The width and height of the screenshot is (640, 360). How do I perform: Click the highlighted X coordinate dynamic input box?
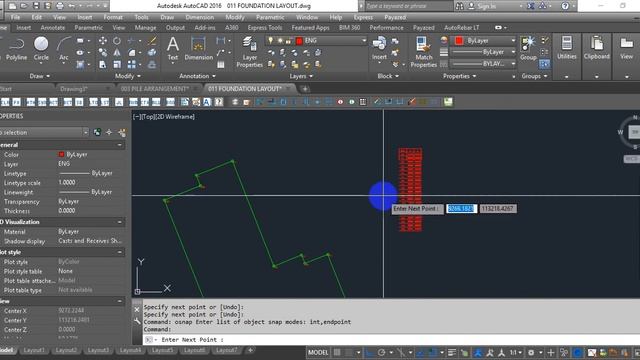tap(461, 209)
